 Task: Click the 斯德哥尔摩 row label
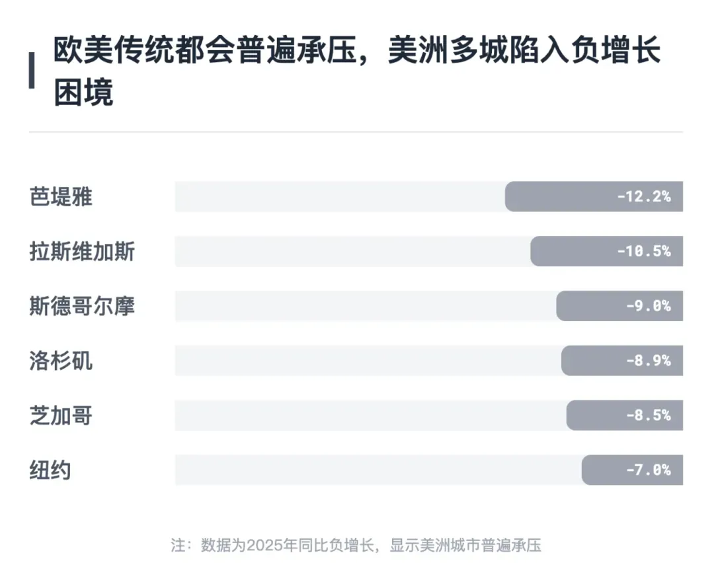coord(83,306)
